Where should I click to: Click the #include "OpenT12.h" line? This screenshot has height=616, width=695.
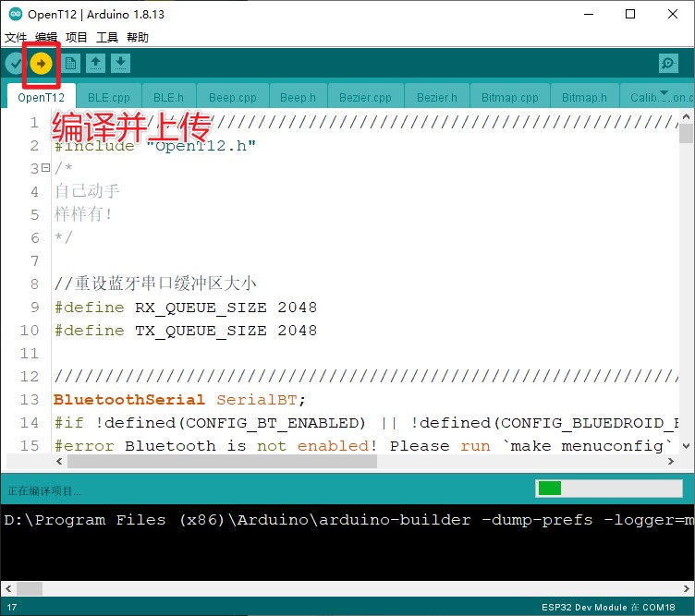click(154, 145)
